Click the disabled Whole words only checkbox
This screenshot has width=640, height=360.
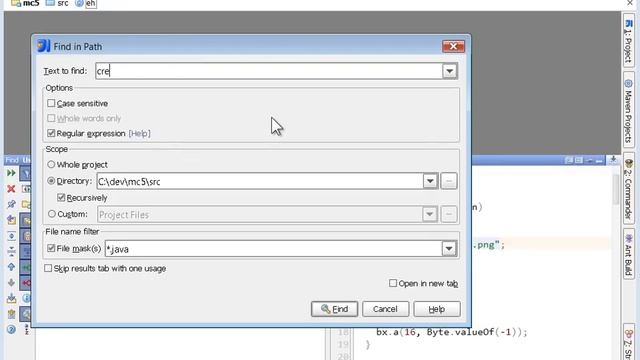(51, 118)
